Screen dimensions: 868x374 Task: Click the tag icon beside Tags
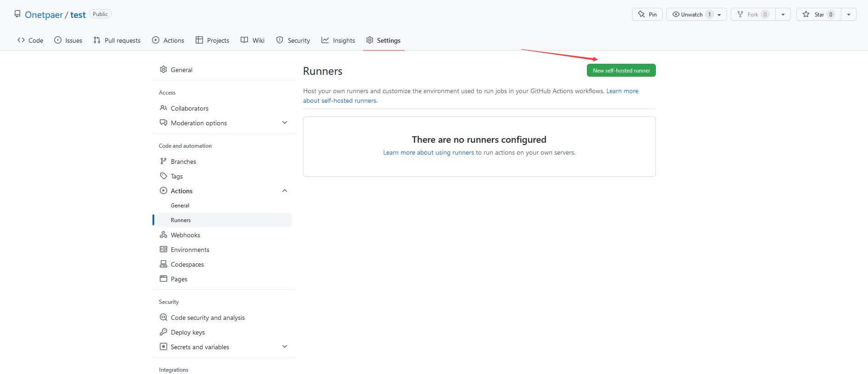163,176
